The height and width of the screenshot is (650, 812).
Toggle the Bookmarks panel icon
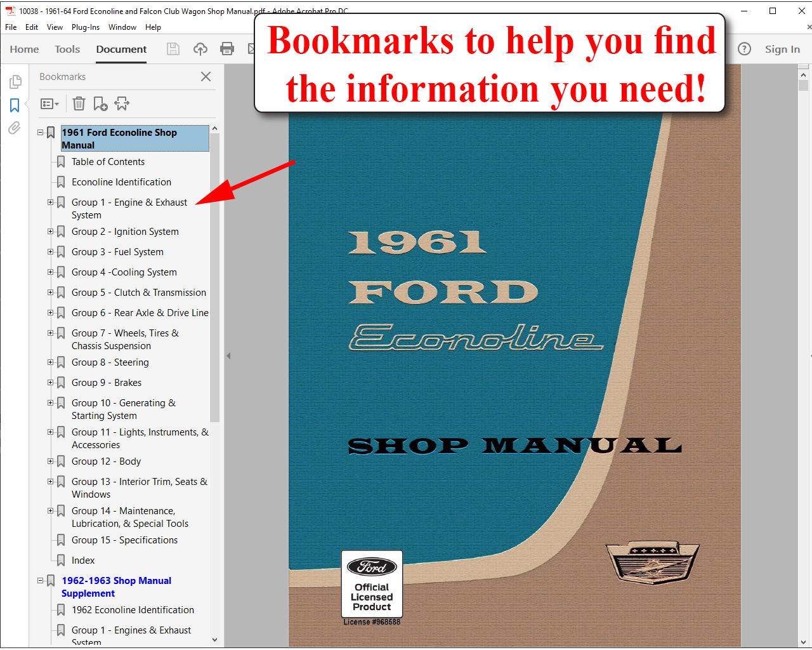(x=15, y=105)
